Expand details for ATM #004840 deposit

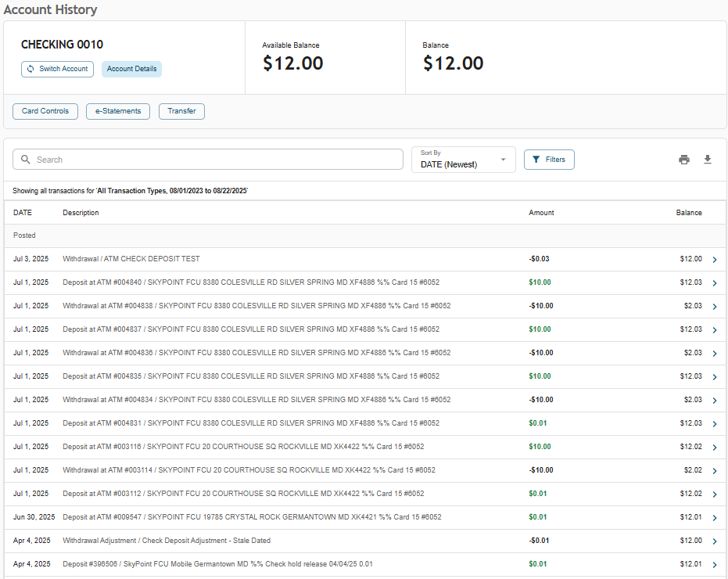pos(715,283)
